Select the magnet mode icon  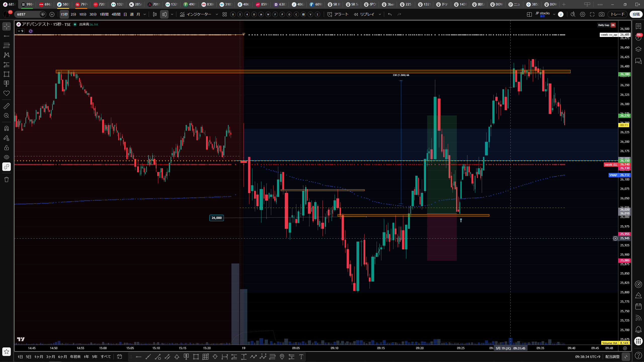pyautogui.click(x=7, y=128)
